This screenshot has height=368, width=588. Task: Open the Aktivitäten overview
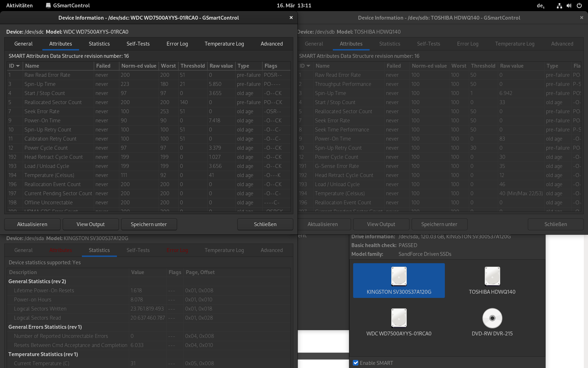20,6
